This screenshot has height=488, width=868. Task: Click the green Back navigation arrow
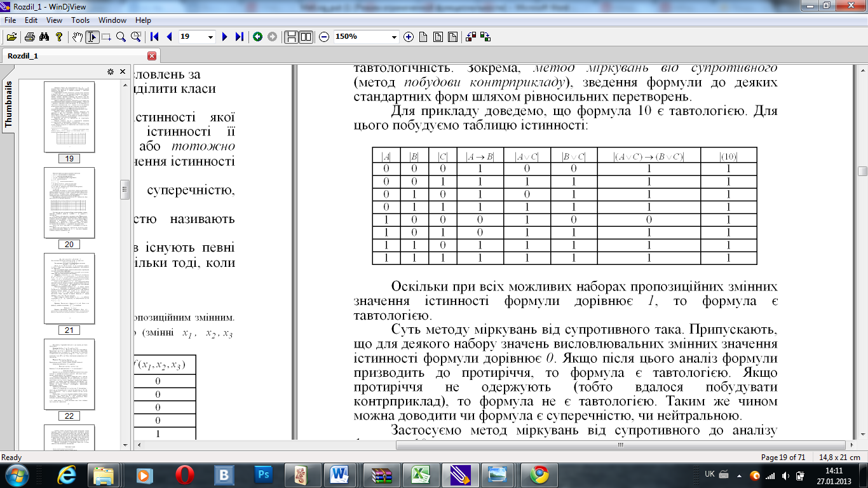[x=257, y=37]
